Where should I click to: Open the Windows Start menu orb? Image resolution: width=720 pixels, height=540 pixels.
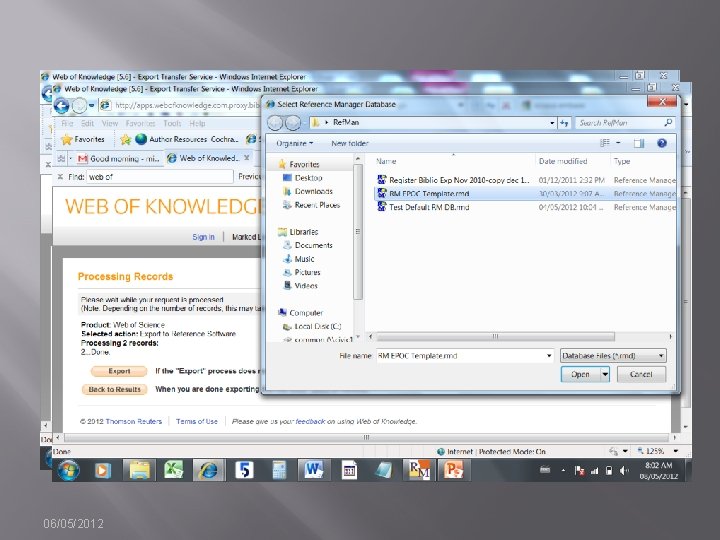(x=68, y=470)
